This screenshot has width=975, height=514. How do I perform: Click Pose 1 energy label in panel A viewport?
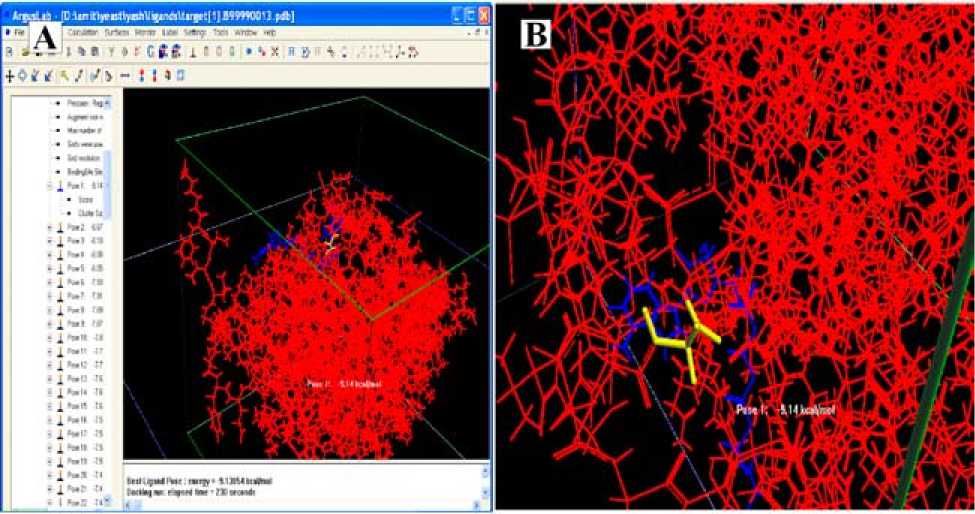pos(344,383)
